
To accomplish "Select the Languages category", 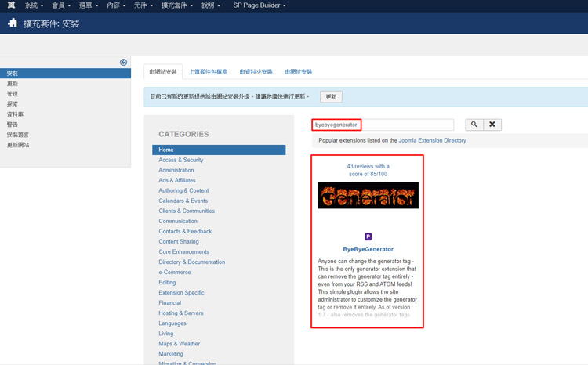I will (x=172, y=323).
